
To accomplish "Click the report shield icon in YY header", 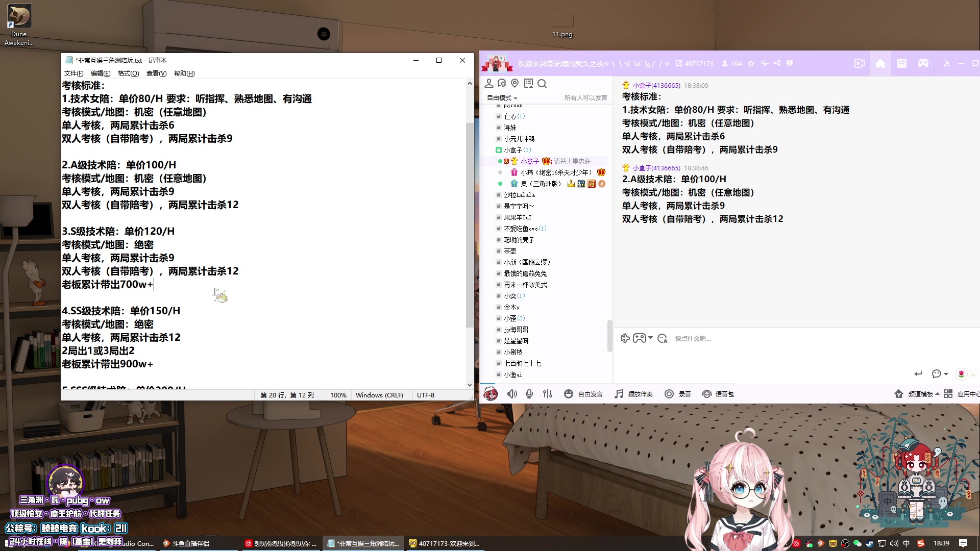I will [790, 63].
